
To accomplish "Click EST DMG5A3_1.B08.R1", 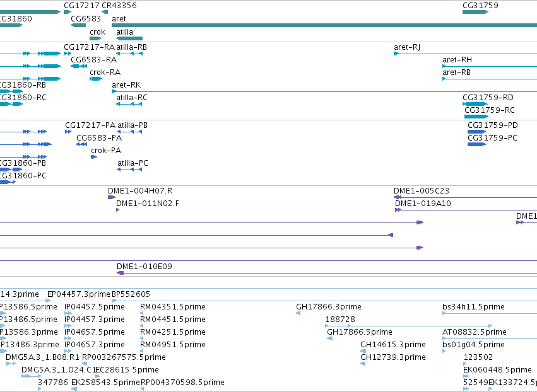I will (x=42, y=357).
